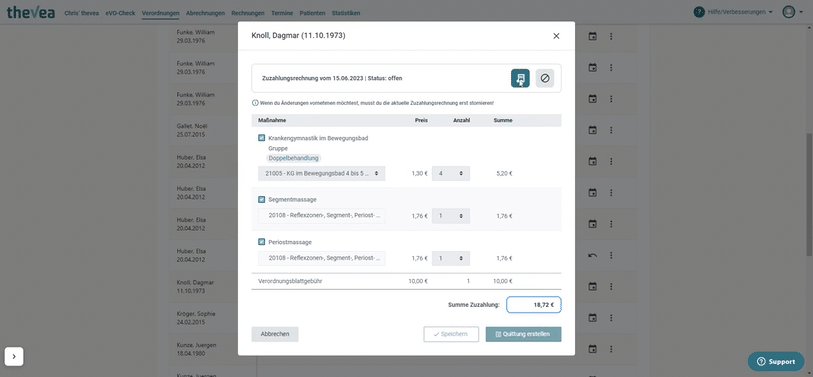Click the Maßnahme column header

point(272,120)
